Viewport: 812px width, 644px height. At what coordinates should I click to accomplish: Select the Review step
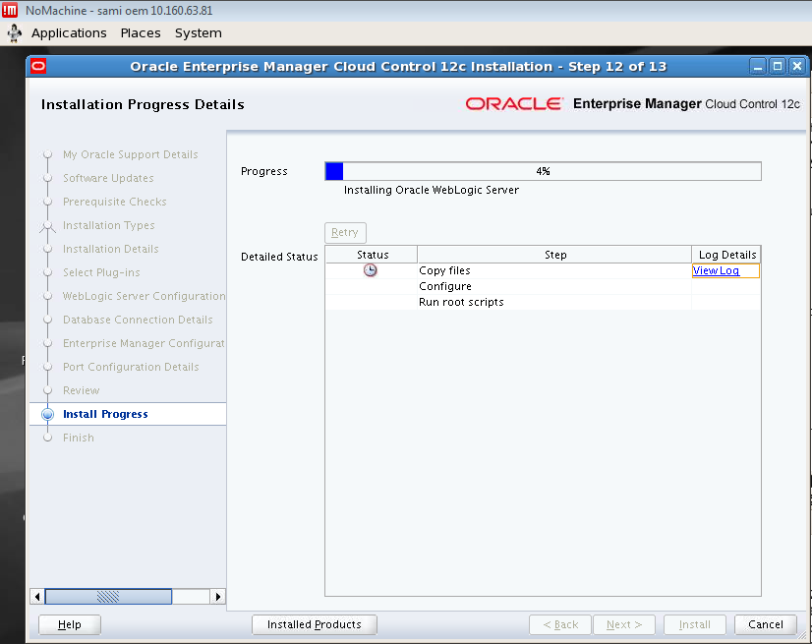pyautogui.click(x=82, y=390)
